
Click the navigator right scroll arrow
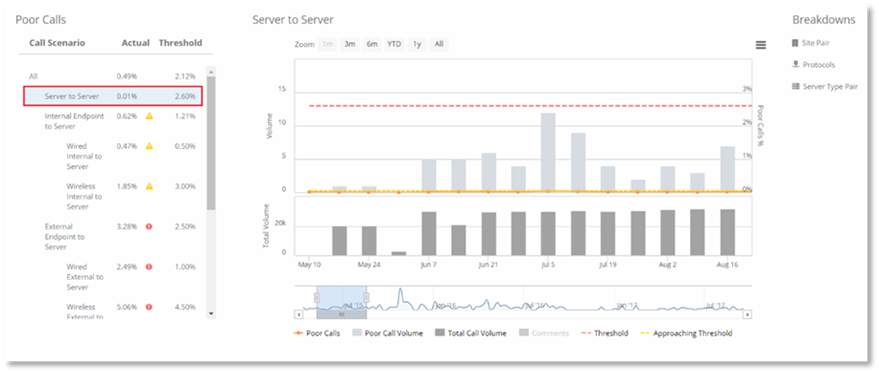click(747, 315)
